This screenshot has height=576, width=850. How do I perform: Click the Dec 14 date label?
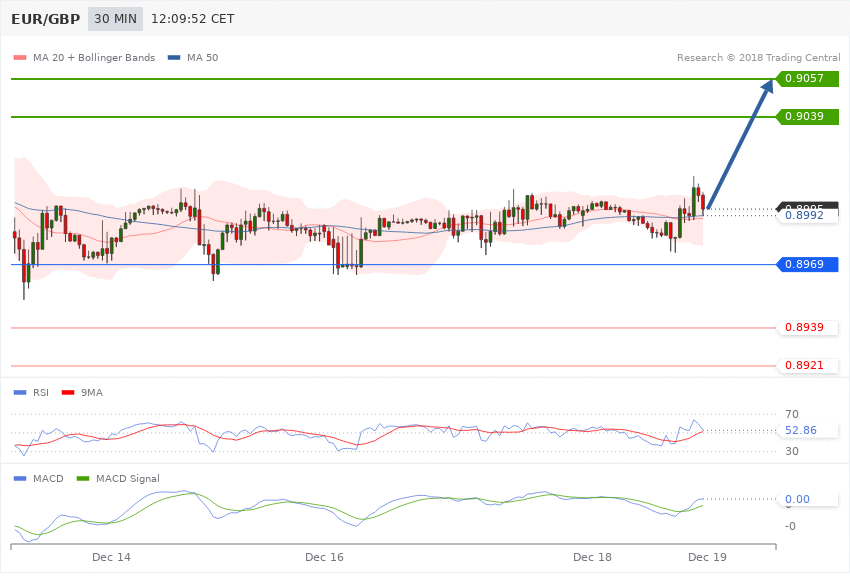point(111,558)
